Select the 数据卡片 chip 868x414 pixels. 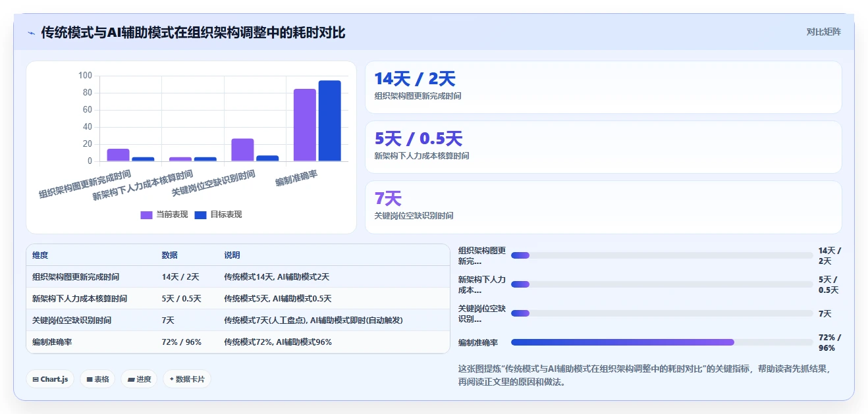click(x=187, y=379)
